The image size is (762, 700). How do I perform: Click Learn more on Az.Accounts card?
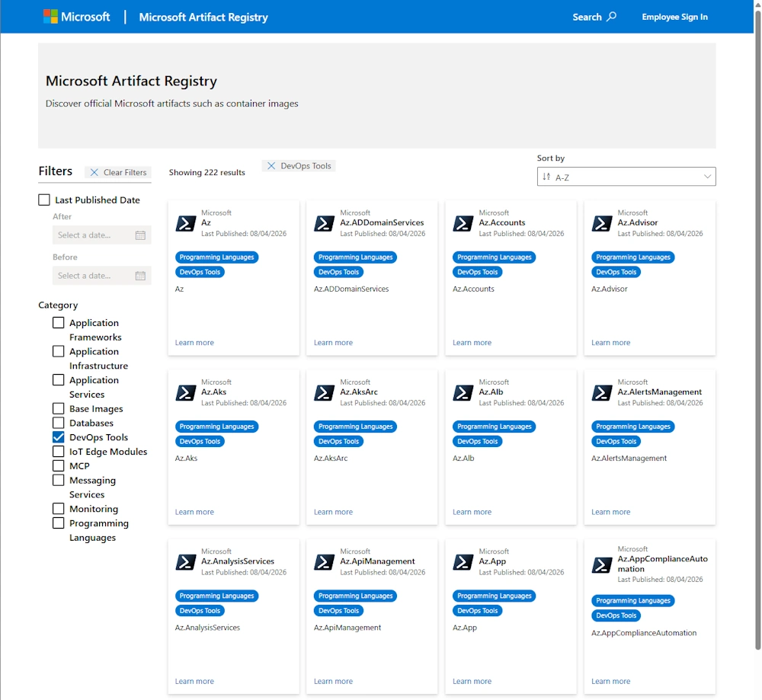tap(472, 343)
